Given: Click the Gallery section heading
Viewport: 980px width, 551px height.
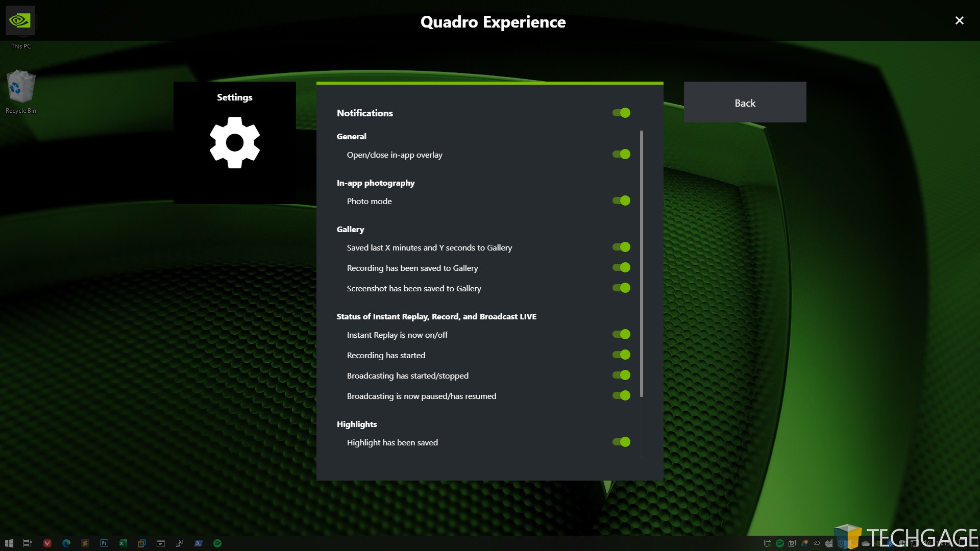Looking at the screenshot, I should pyautogui.click(x=350, y=229).
